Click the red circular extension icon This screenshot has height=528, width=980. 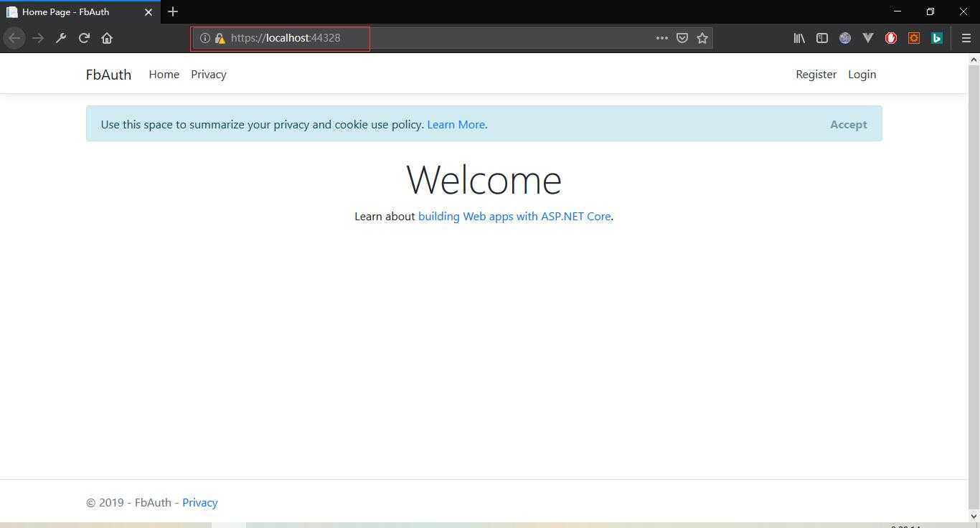click(x=891, y=38)
